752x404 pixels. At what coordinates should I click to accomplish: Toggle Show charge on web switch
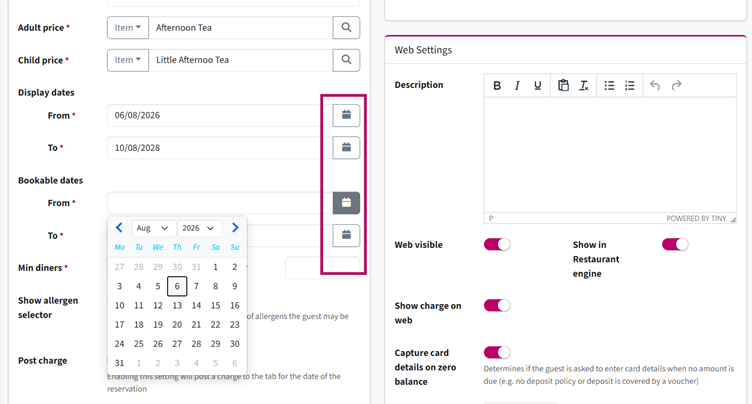tap(497, 306)
